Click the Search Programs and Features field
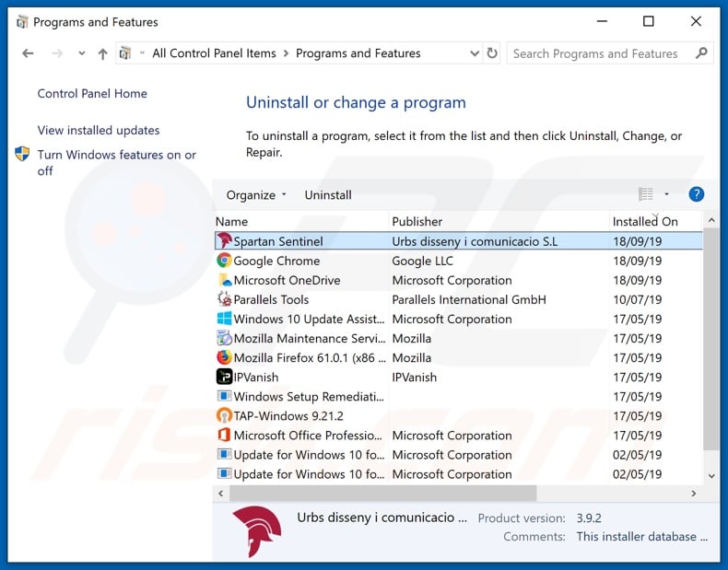 coord(610,53)
